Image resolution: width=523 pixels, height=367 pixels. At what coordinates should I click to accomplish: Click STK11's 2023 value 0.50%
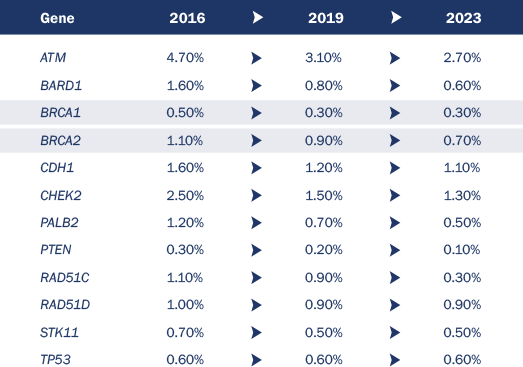click(x=462, y=333)
